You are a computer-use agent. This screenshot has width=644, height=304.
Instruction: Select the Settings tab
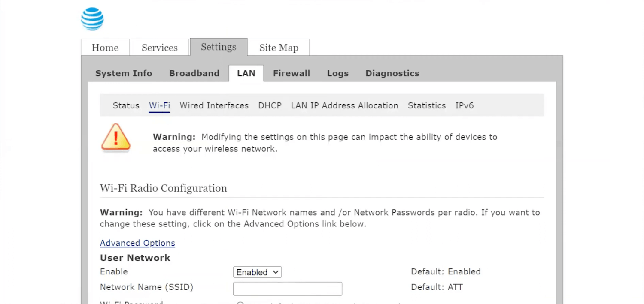tap(219, 47)
